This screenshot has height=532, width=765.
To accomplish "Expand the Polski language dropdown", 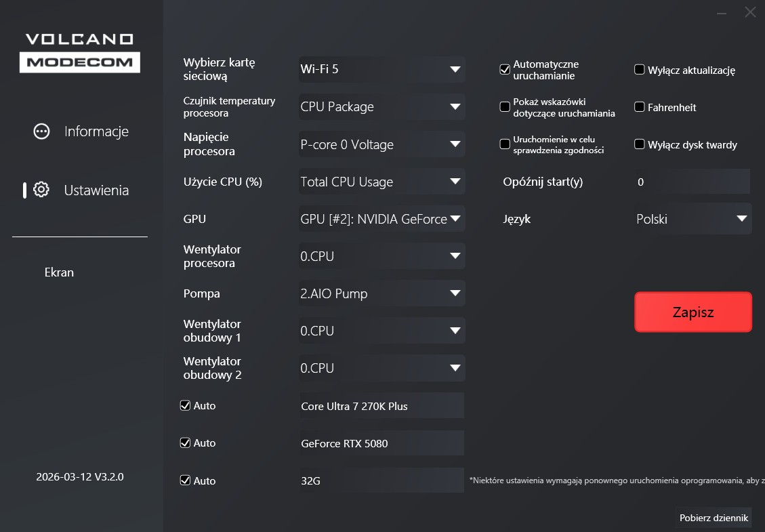I will (692, 219).
